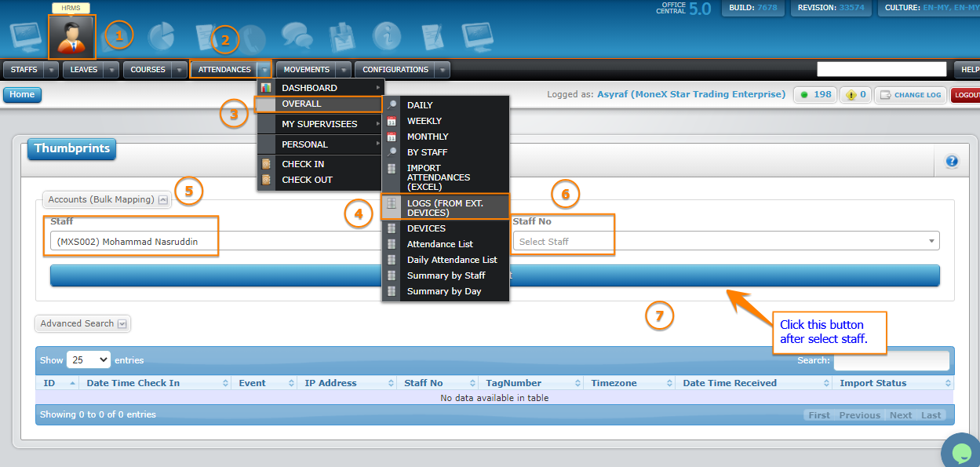
Task: Sort the table by ID column
Action: click(x=58, y=383)
